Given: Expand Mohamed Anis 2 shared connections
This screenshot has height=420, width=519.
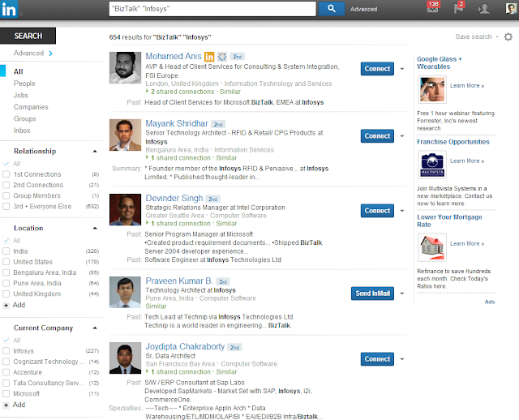Looking at the screenshot, I should pyautogui.click(x=180, y=92).
